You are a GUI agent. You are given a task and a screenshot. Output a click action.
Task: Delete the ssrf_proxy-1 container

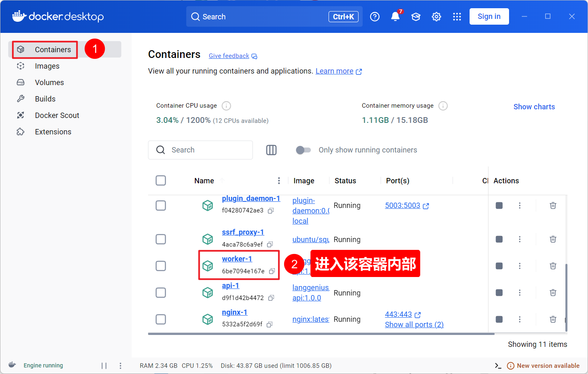tap(553, 239)
